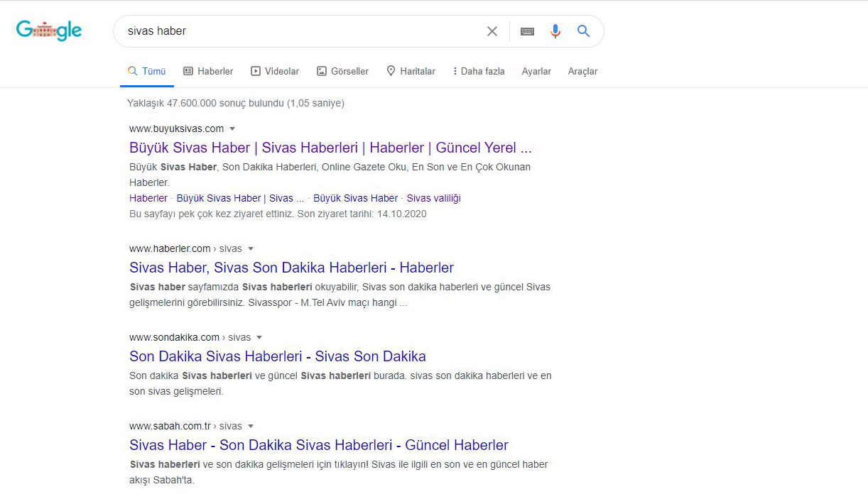Expand dropdown arrow beside www.haberler.com
The image size is (868, 499).
click(251, 249)
